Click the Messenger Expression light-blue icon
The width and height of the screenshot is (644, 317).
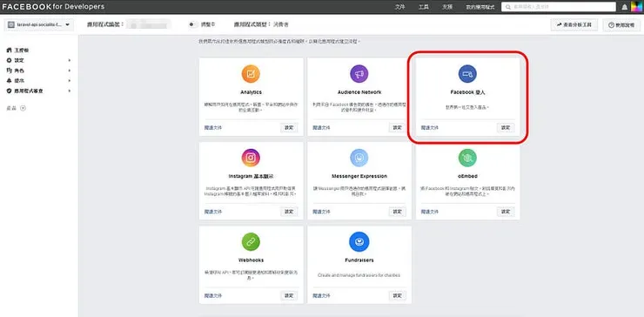[x=359, y=158]
